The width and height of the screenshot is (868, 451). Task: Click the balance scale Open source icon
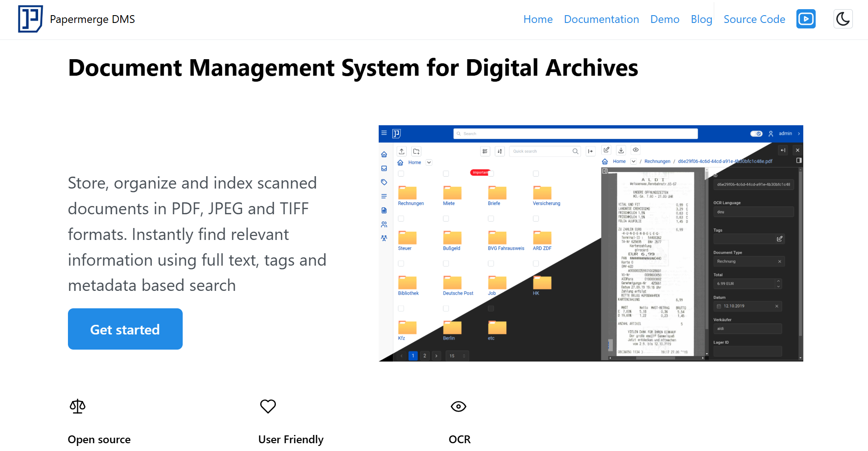click(x=78, y=406)
